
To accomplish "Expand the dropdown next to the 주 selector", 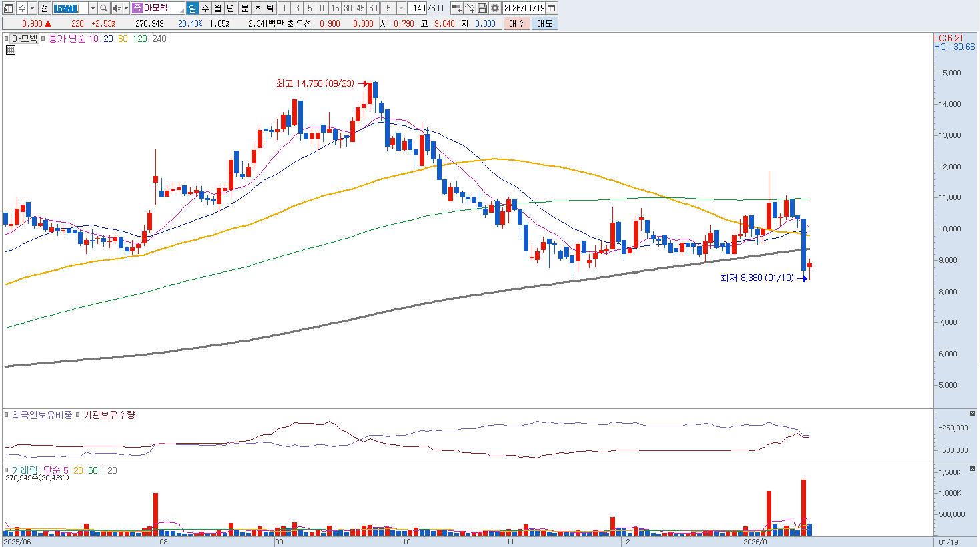I will click(x=31, y=8).
